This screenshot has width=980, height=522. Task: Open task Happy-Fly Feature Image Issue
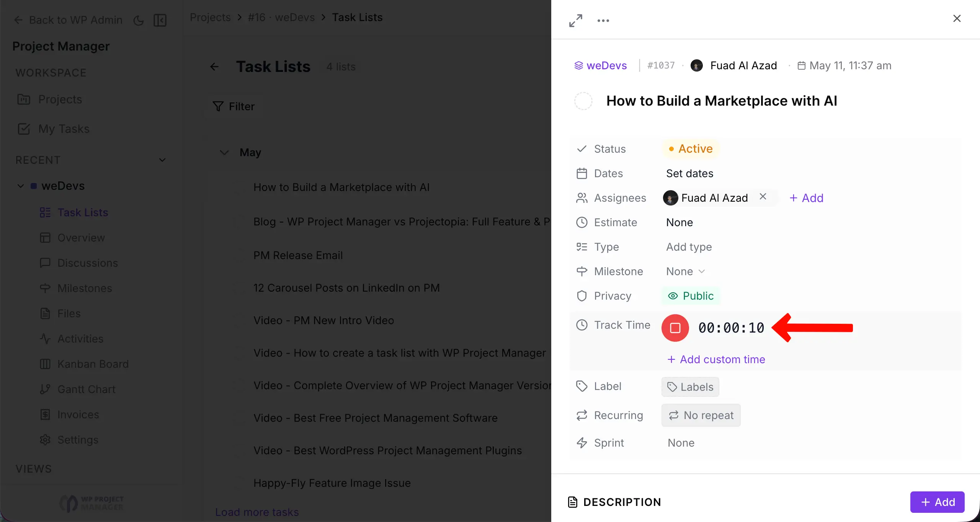(x=332, y=483)
